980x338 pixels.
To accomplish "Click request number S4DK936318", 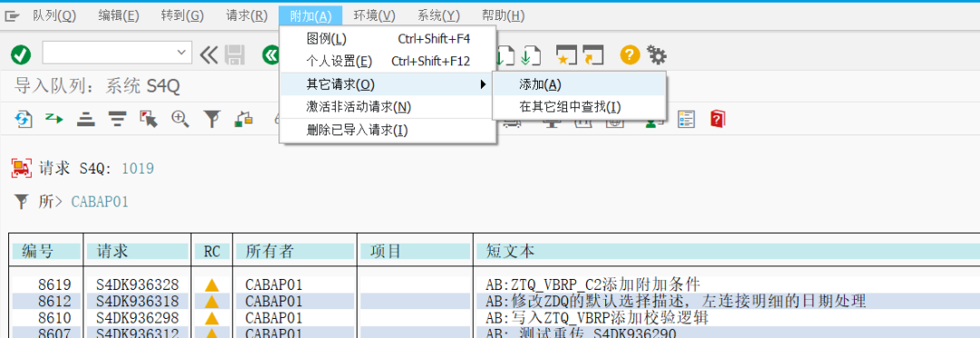I will (138, 302).
